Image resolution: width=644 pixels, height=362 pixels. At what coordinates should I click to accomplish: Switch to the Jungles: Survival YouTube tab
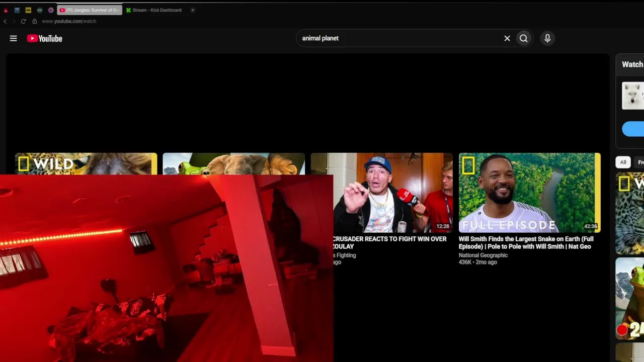point(90,10)
